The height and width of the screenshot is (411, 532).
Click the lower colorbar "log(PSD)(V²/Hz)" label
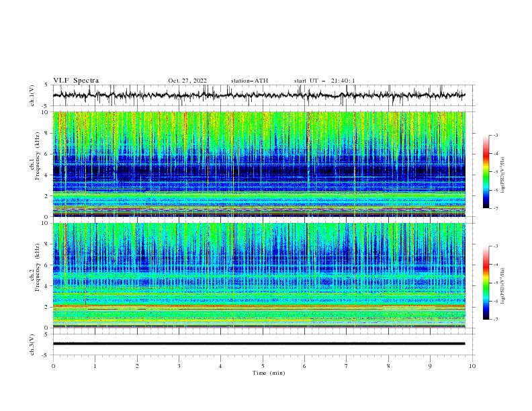503,286
